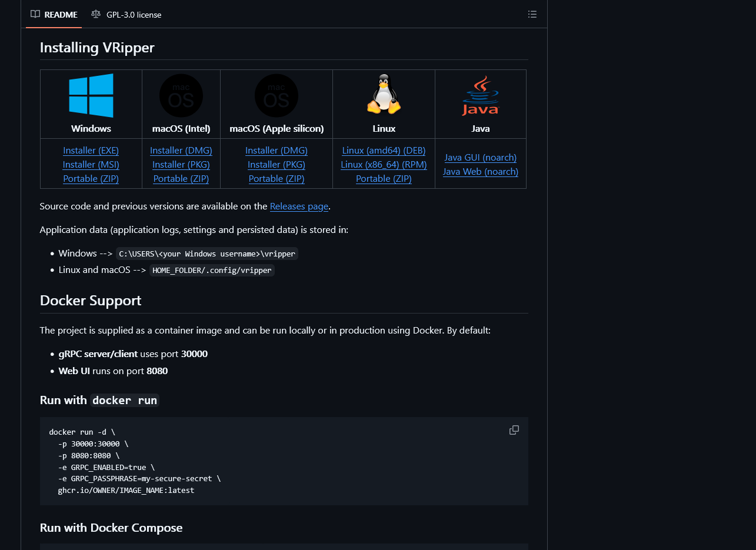Image resolution: width=756 pixels, height=550 pixels.
Task: Click the Windows logo icon
Action: (x=91, y=95)
